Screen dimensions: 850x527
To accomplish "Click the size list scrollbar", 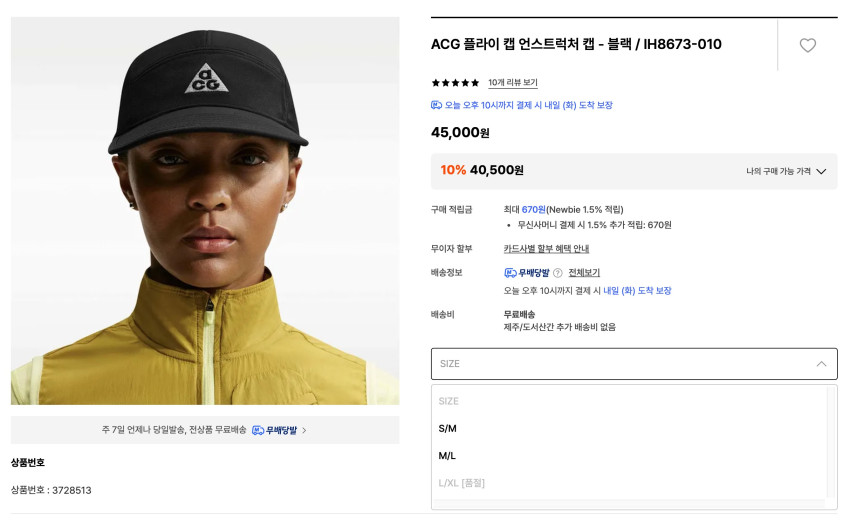I will point(832,440).
